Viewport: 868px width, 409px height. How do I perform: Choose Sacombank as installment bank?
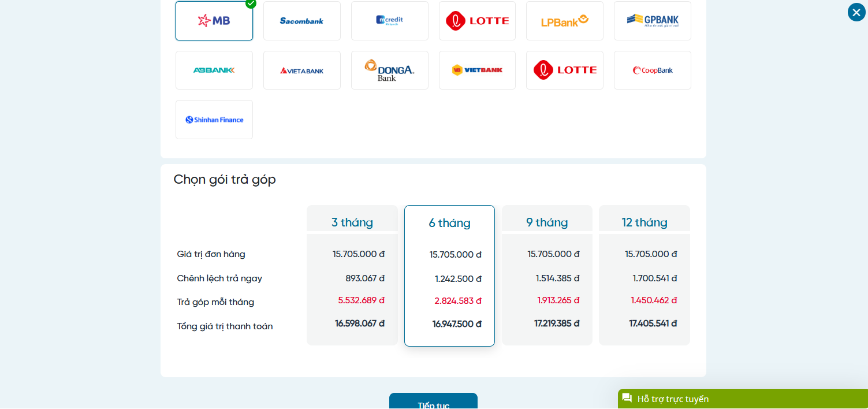[x=302, y=21]
